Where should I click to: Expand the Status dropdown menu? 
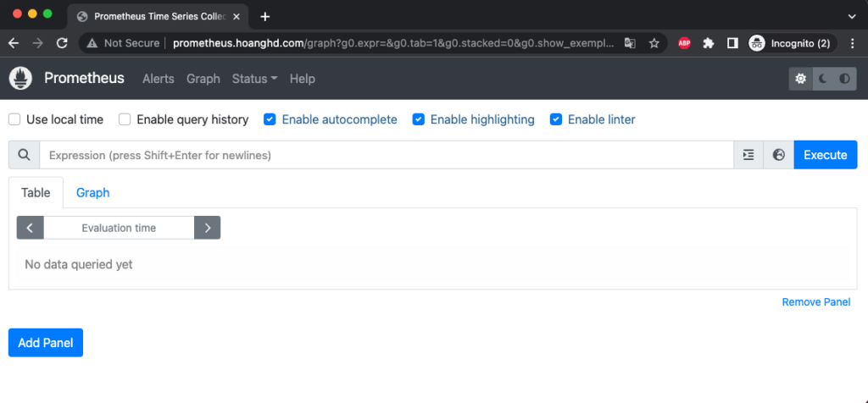point(254,79)
